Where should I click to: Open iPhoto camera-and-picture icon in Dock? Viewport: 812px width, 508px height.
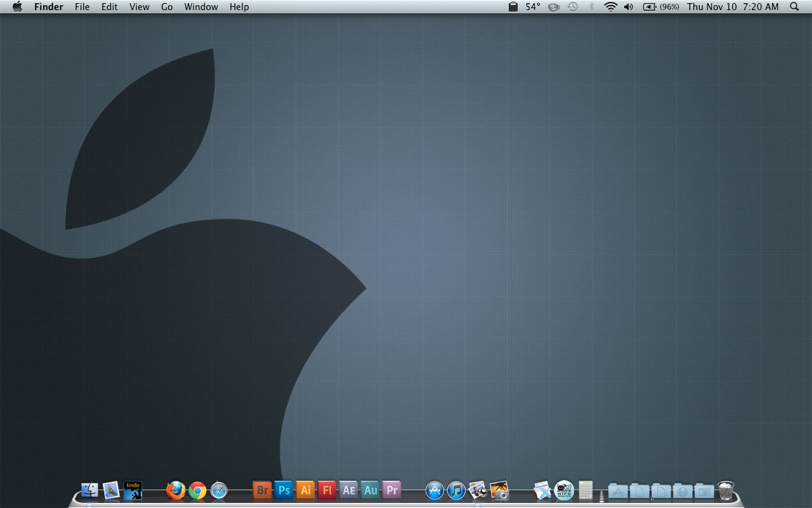click(499, 490)
